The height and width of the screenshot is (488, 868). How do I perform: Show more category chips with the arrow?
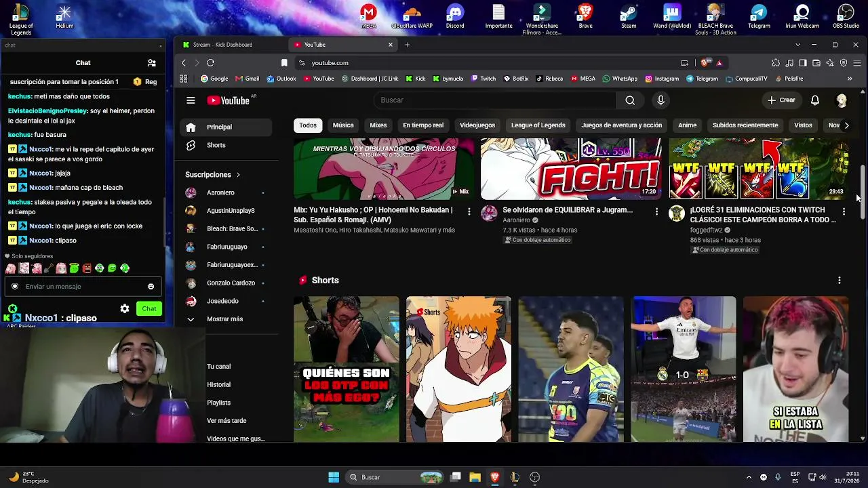point(846,125)
